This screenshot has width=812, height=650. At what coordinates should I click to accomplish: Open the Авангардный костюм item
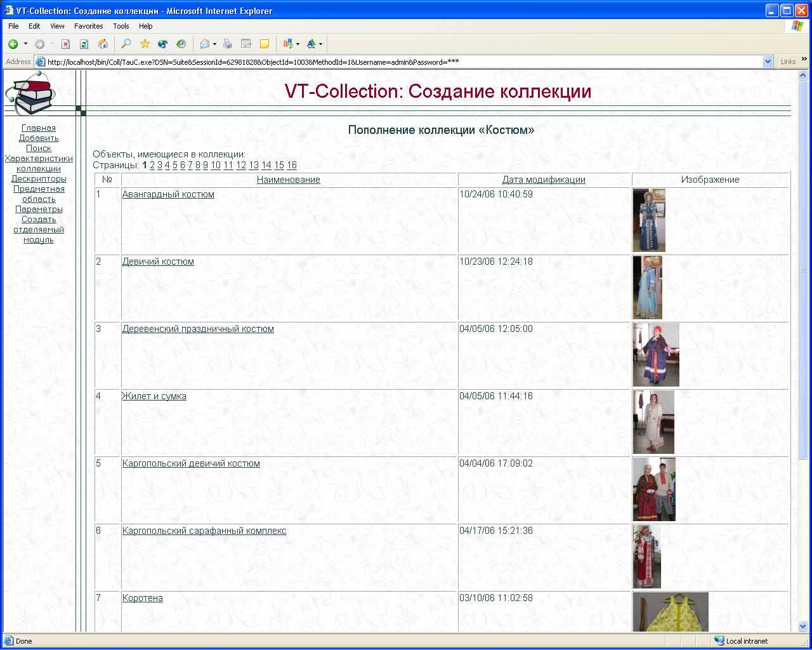pyautogui.click(x=168, y=194)
